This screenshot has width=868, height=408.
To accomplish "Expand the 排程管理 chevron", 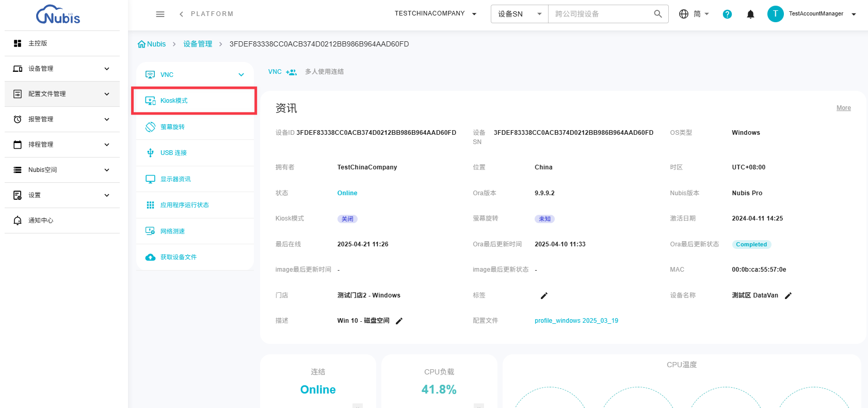I will click(107, 145).
